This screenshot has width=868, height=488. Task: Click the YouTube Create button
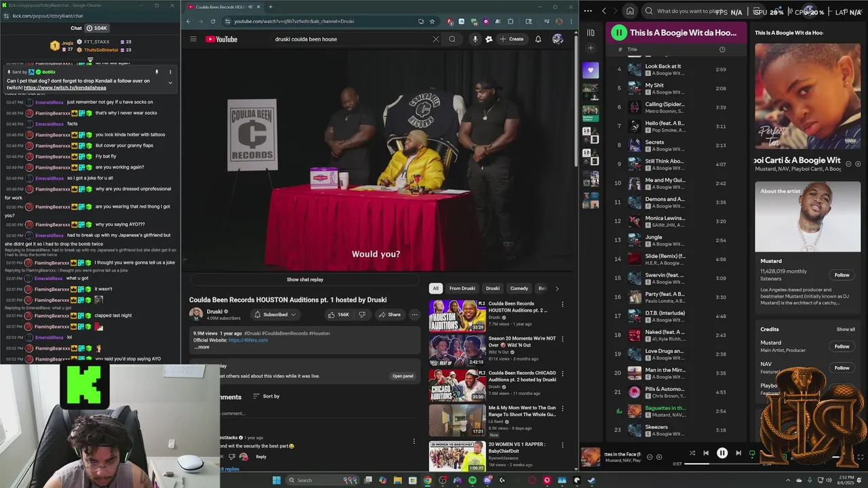click(511, 39)
